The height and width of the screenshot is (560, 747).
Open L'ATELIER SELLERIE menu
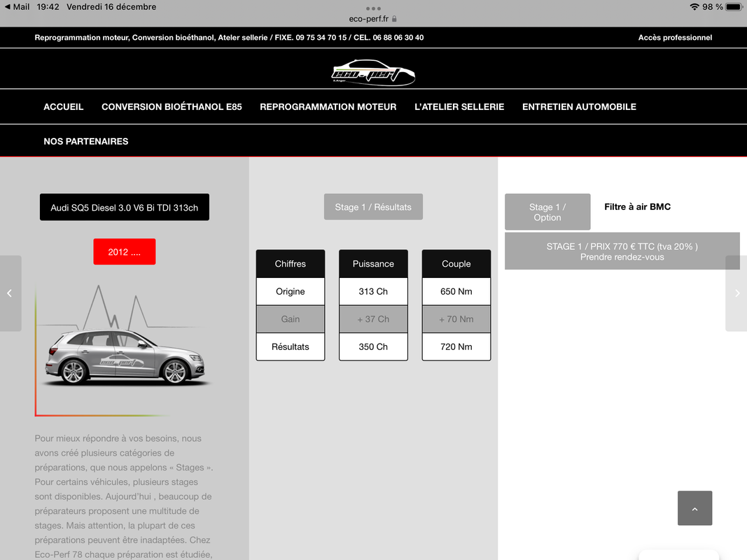[459, 106]
